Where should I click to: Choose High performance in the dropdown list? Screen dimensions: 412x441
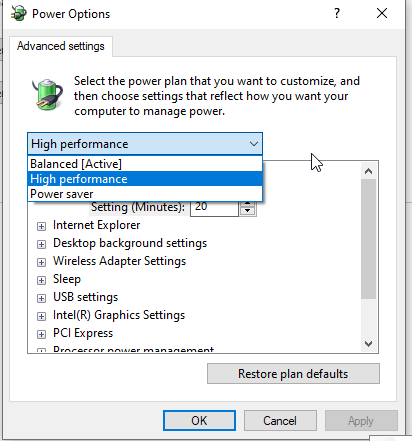coord(145,179)
